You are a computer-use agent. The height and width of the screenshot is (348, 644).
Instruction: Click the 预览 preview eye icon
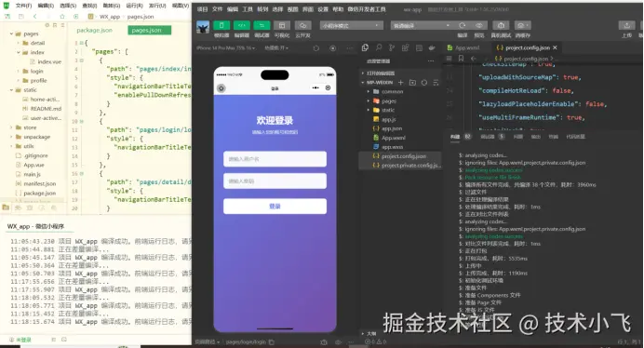479,25
